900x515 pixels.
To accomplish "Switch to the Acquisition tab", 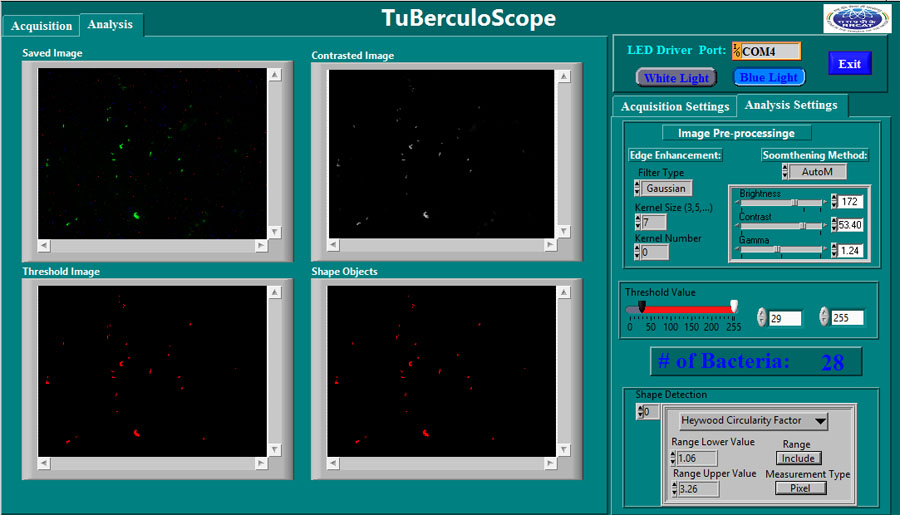I will (41, 26).
